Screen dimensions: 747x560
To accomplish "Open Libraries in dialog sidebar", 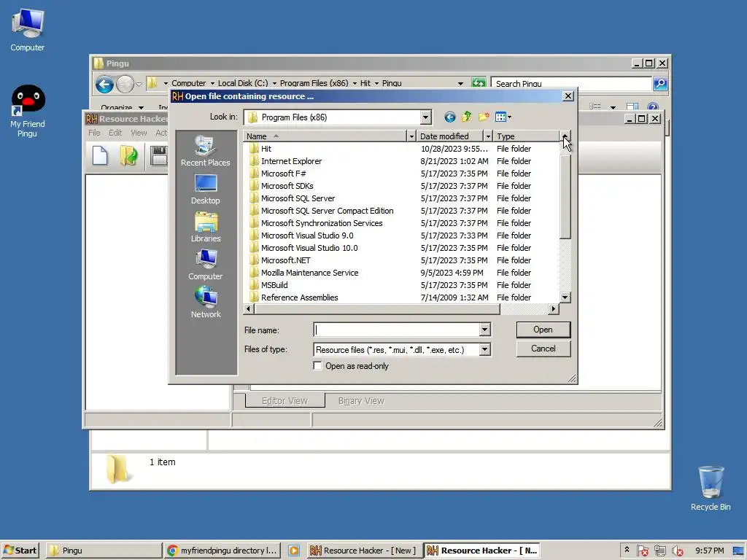I will point(205,227).
